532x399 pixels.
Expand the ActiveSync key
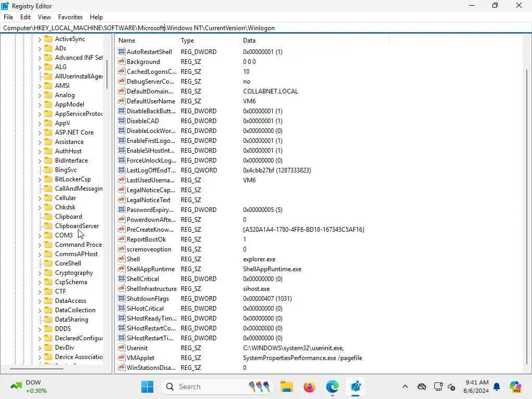[39, 39]
